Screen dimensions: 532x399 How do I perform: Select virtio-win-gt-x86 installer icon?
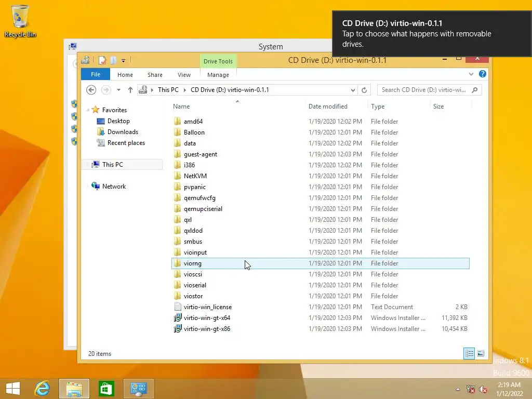tap(178, 328)
